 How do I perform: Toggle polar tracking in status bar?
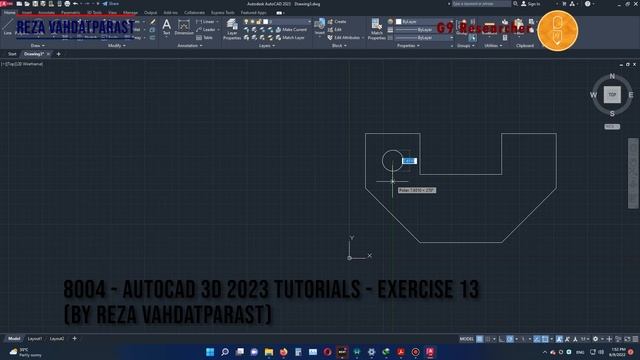(x=510, y=339)
